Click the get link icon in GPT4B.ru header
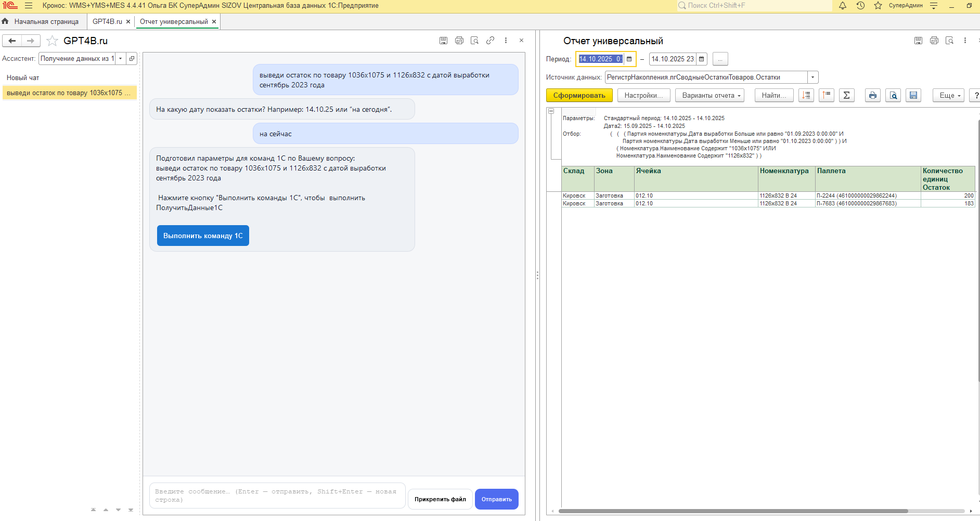Viewport: 980px width, 521px height. click(x=490, y=41)
